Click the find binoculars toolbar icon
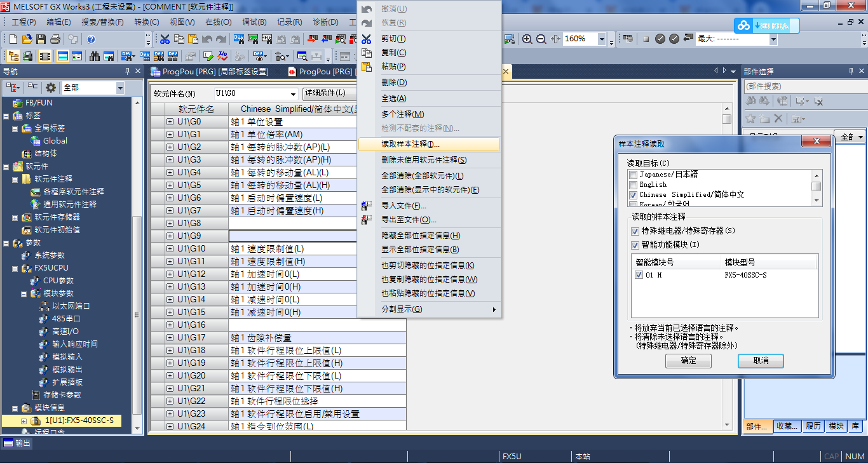The image size is (868, 463). pyautogui.click(x=95, y=56)
